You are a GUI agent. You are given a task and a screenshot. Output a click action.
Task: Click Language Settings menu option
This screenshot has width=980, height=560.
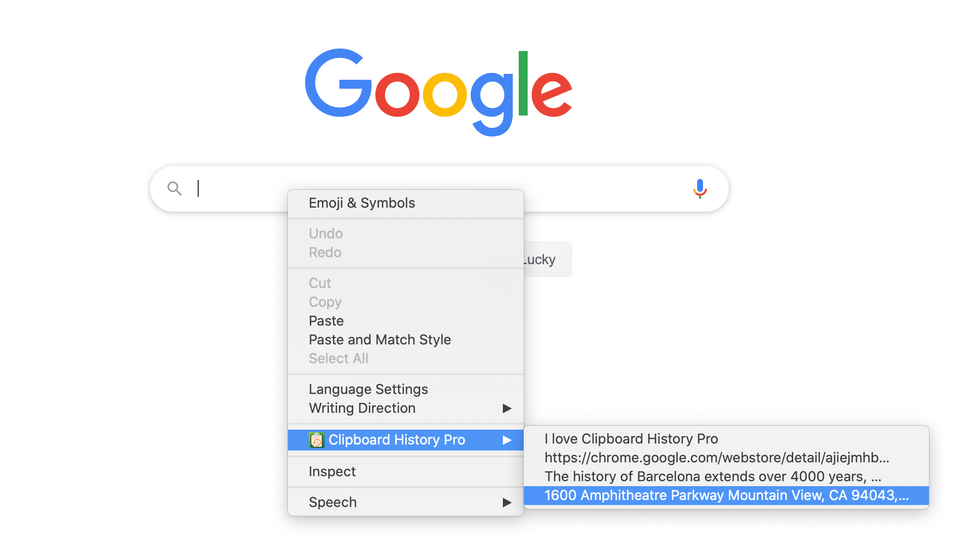(x=369, y=389)
